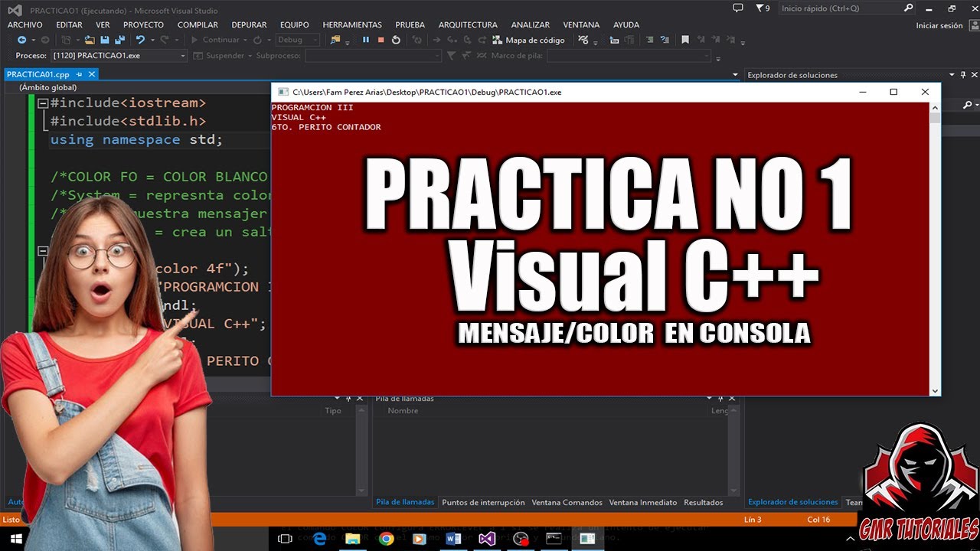Image resolution: width=980 pixels, height=551 pixels.
Task: Click the AYUDA menu
Action: tap(626, 24)
